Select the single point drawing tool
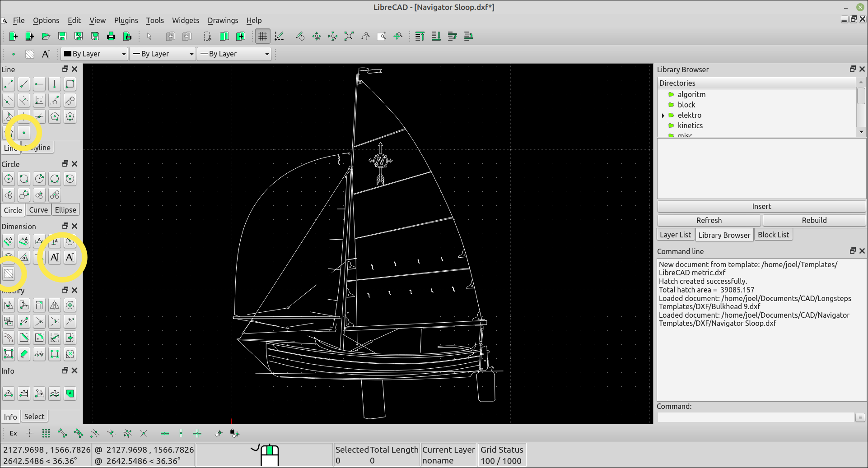Screen dimensions: 868x468 24,133
